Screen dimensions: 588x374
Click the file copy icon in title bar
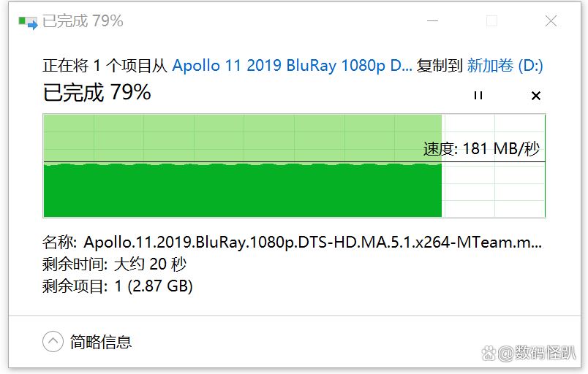coord(28,22)
